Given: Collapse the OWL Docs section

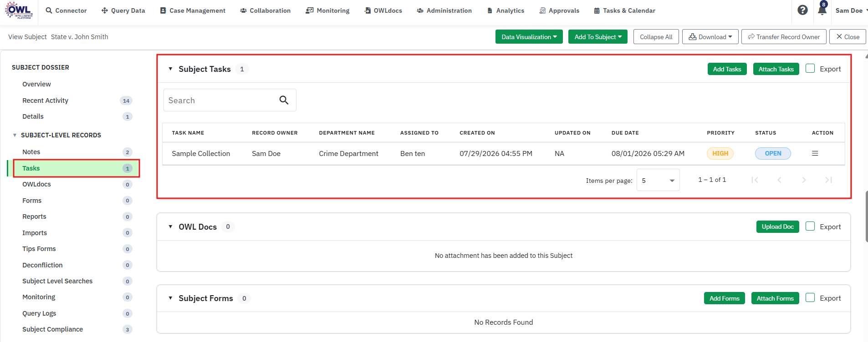Looking at the screenshot, I should (170, 226).
